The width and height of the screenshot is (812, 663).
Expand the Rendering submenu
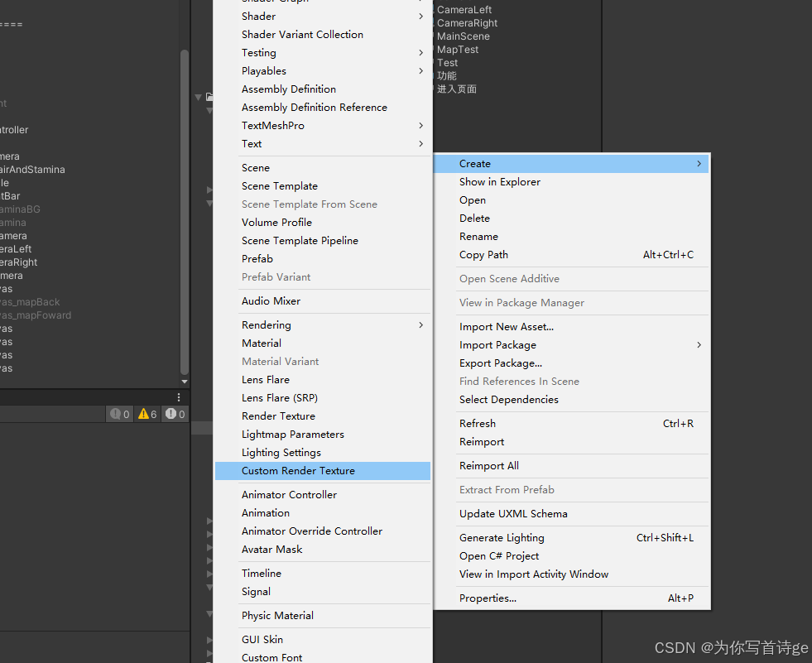coord(323,325)
